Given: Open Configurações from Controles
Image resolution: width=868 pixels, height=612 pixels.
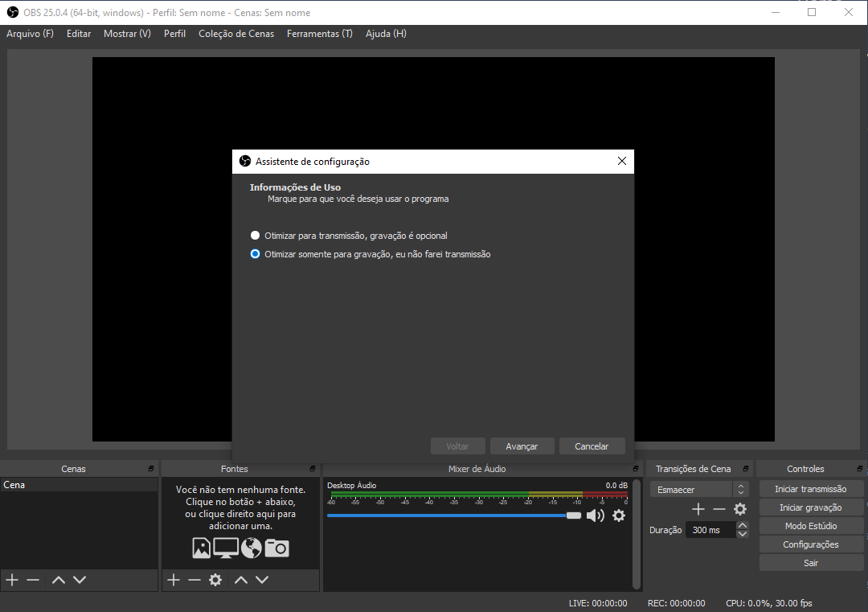Looking at the screenshot, I should tap(810, 544).
